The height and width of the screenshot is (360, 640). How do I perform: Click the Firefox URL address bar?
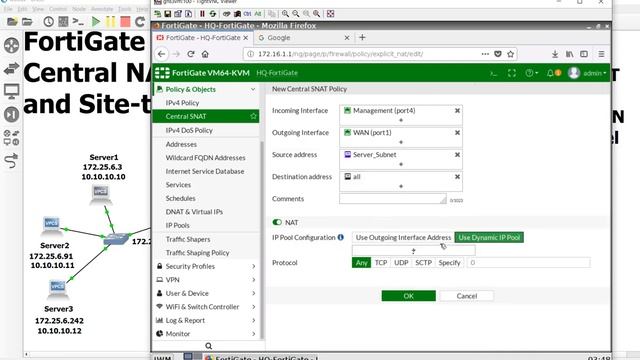(x=367, y=54)
